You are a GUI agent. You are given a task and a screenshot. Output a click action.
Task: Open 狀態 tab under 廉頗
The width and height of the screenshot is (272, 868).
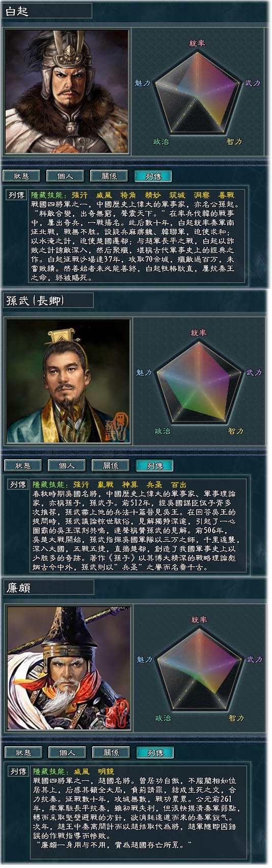(x=23, y=752)
